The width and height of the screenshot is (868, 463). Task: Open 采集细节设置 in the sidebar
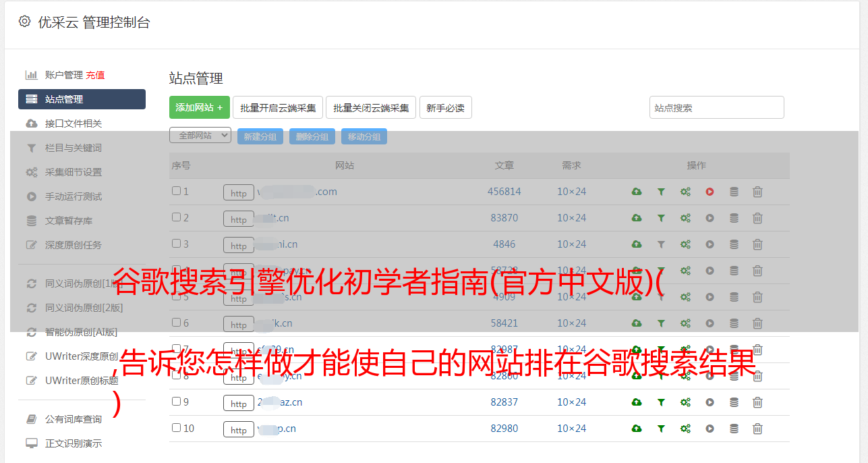tap(74, 172)
